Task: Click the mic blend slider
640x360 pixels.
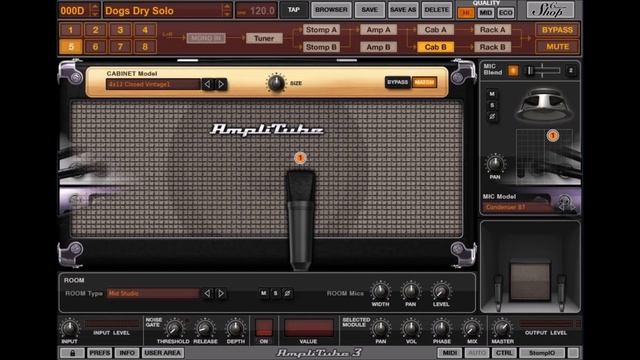Action: tap(542, 71)
